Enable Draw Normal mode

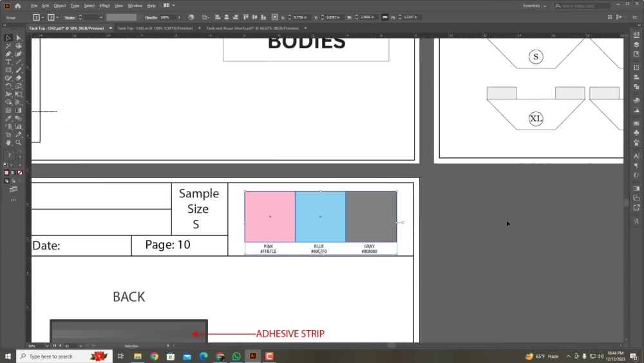[x=6, y=181]
